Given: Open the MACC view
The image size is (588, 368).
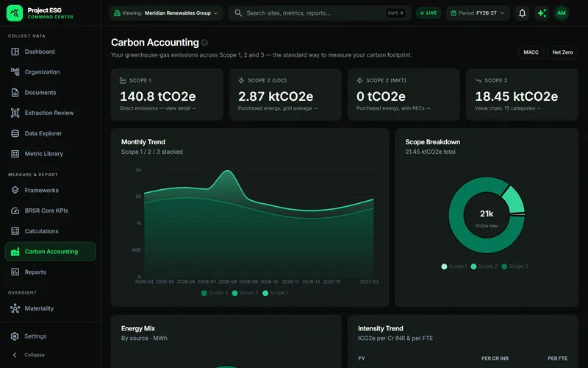Looking at the screenshot, I should tap(531, 52).
